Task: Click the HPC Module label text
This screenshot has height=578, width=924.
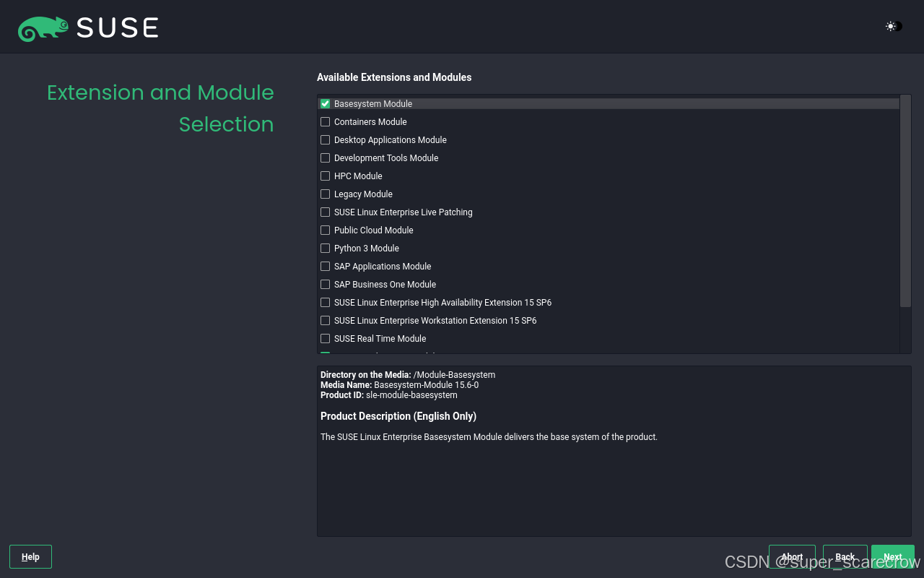Action: (x=358, y=176)
